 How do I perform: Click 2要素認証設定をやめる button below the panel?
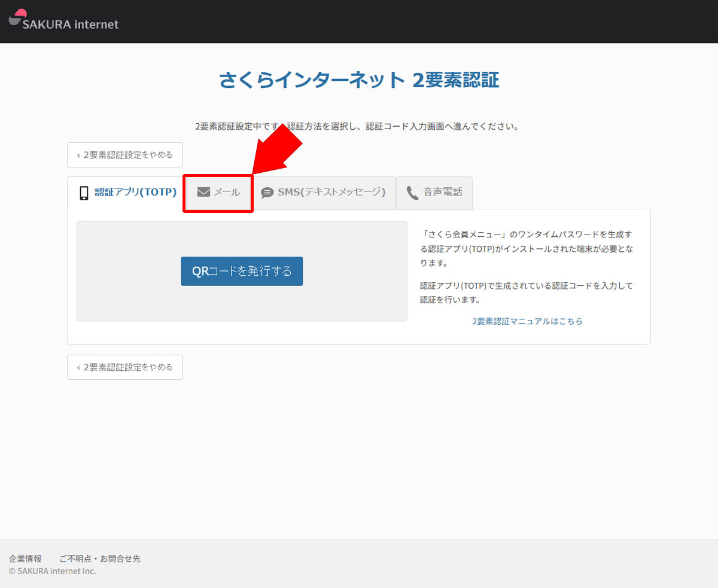[x=124, y=367]
